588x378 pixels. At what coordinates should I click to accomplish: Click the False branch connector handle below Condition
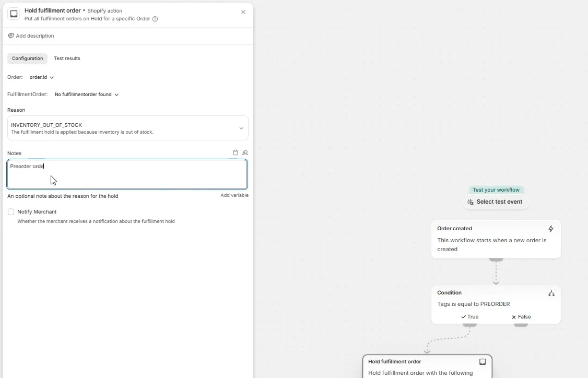pyautogui.click(x=521, y=325)
